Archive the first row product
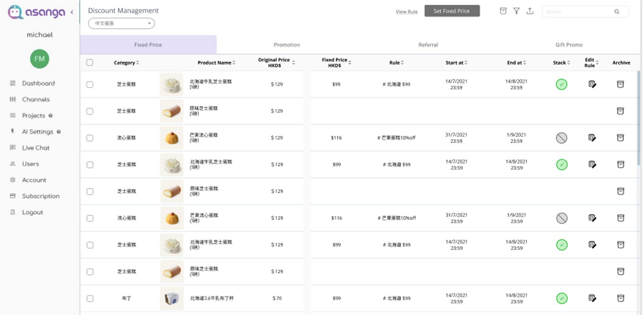The width and height of the screenshot is (644, 315). (x=620, y=84)
